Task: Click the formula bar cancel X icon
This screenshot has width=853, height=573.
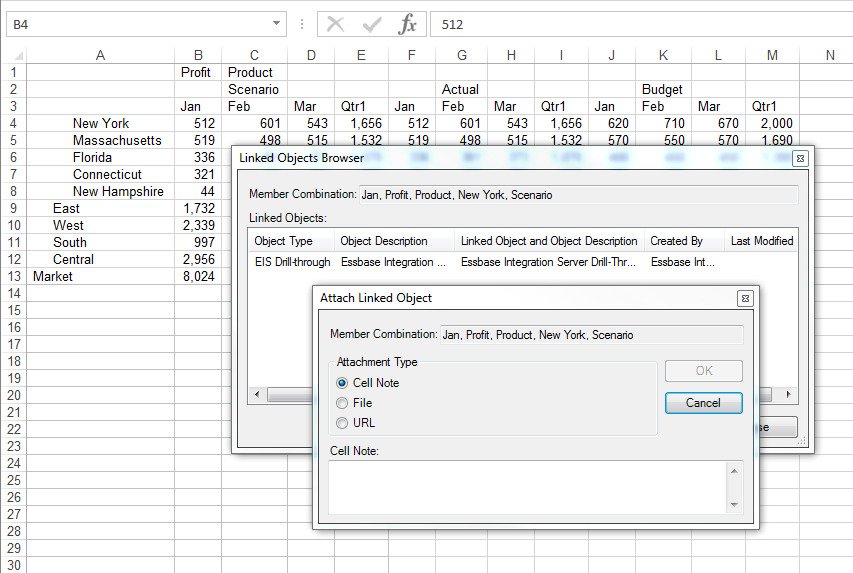Action: 335,24
